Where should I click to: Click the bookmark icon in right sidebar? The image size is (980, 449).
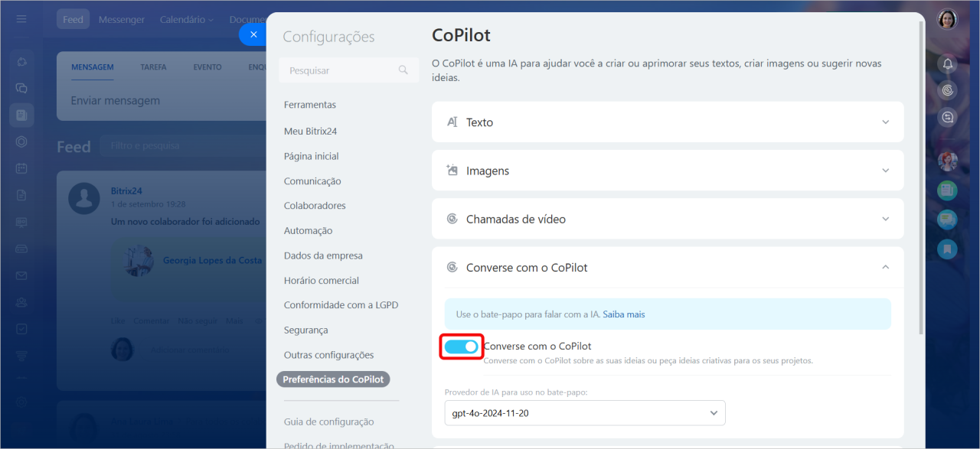pyautogui.click(x=948, y=249)
